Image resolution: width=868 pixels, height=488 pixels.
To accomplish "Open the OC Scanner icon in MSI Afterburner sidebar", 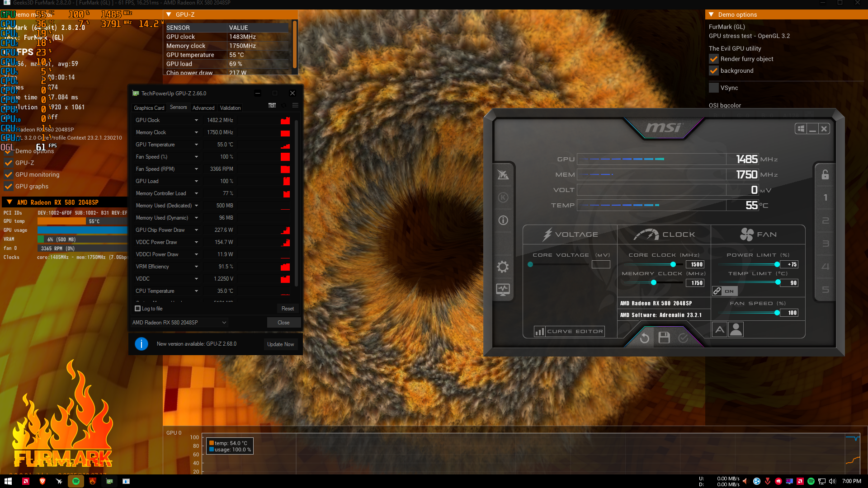I will click(503, 175).
